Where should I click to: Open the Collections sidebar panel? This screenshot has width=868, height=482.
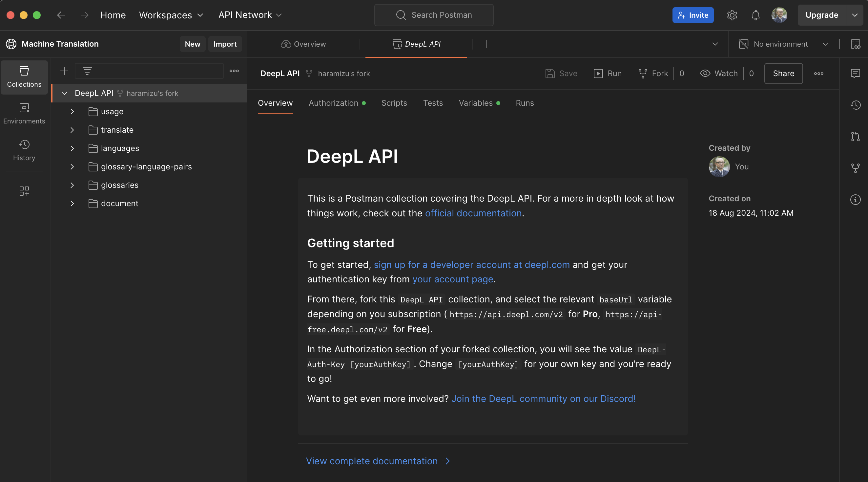(24, 77)
